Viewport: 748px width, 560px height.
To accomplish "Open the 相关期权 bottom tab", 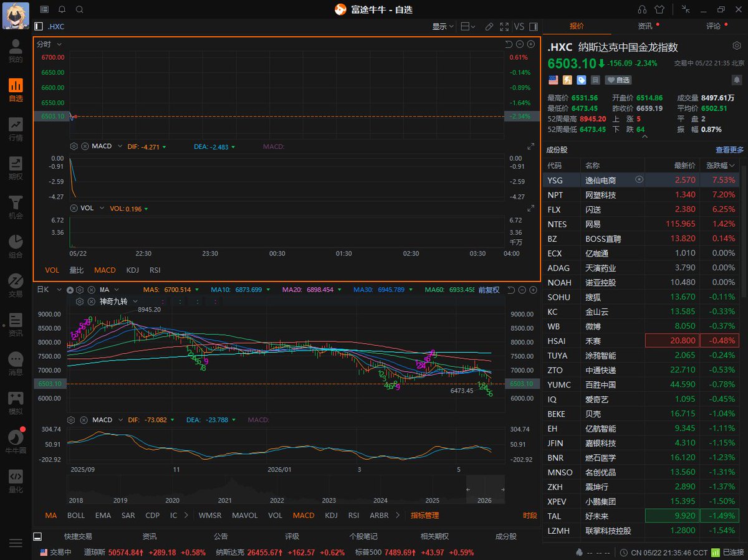I will (x=434, y=536).
